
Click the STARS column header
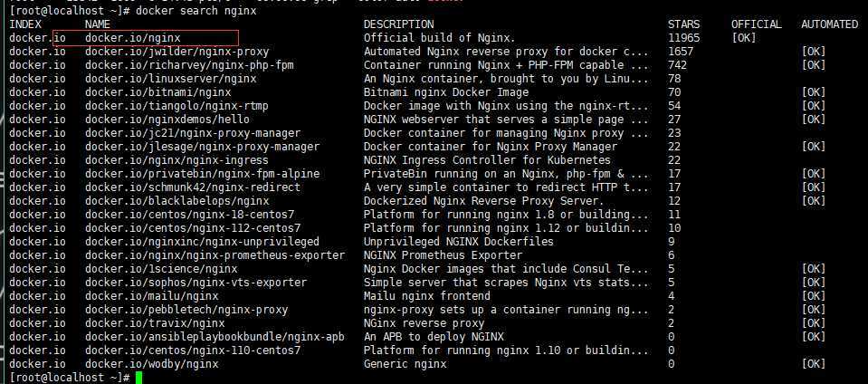[x=683, y=24]
